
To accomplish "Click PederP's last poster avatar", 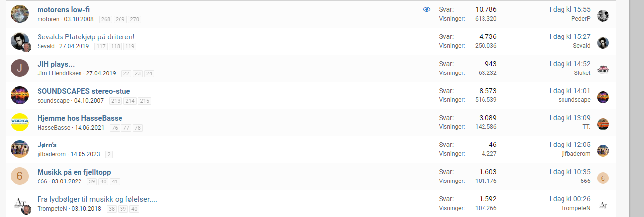I will point(603,16).
